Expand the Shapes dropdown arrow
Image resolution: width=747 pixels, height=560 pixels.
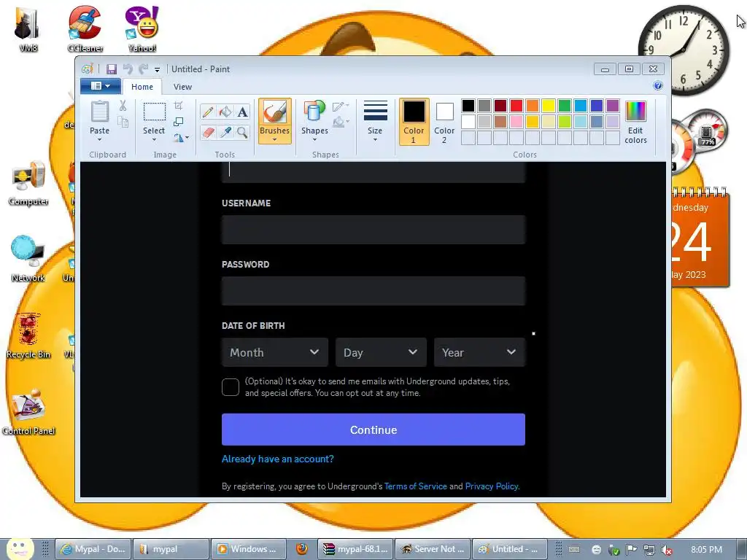click(314, 139)
